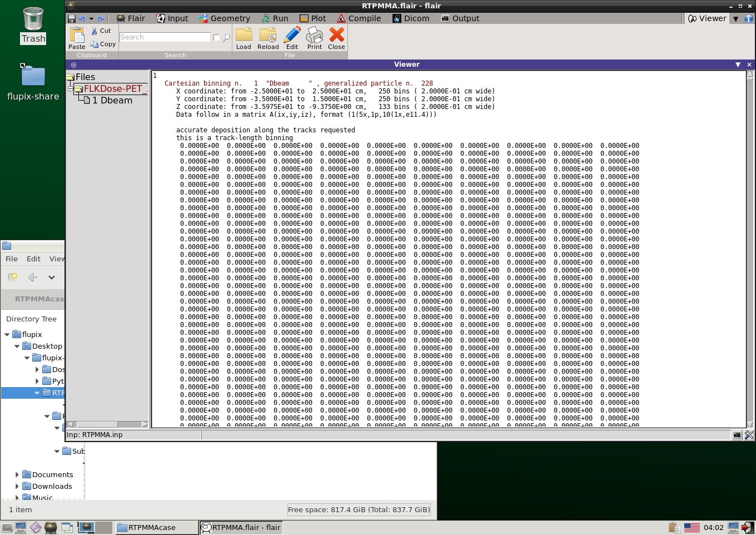
Task: Open the Trash desktop icon
Action: point(33,26)
